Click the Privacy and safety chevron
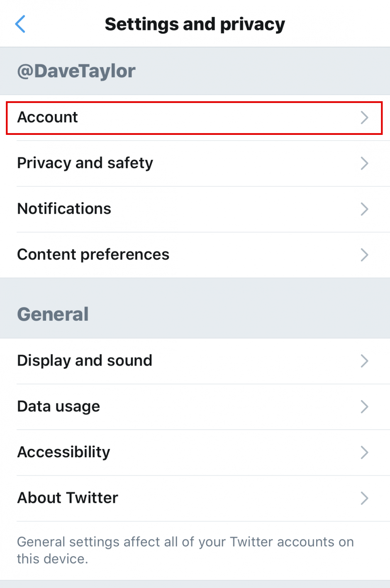 364,163
